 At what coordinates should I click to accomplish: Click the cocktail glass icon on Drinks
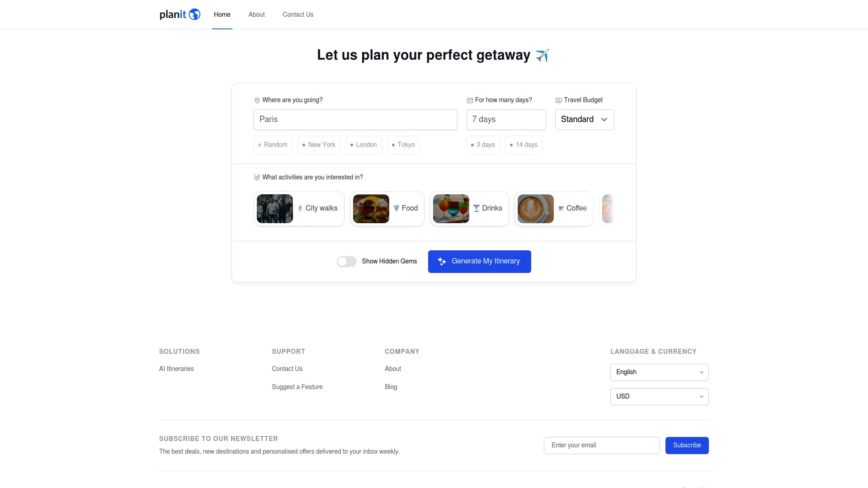476,208
